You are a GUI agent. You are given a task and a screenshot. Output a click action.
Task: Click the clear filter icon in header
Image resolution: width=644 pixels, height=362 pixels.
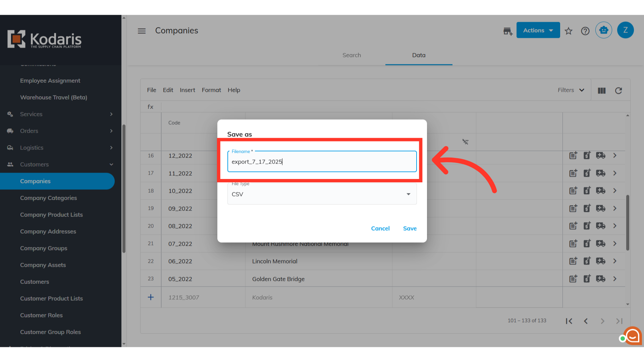[x=465, y=142]
